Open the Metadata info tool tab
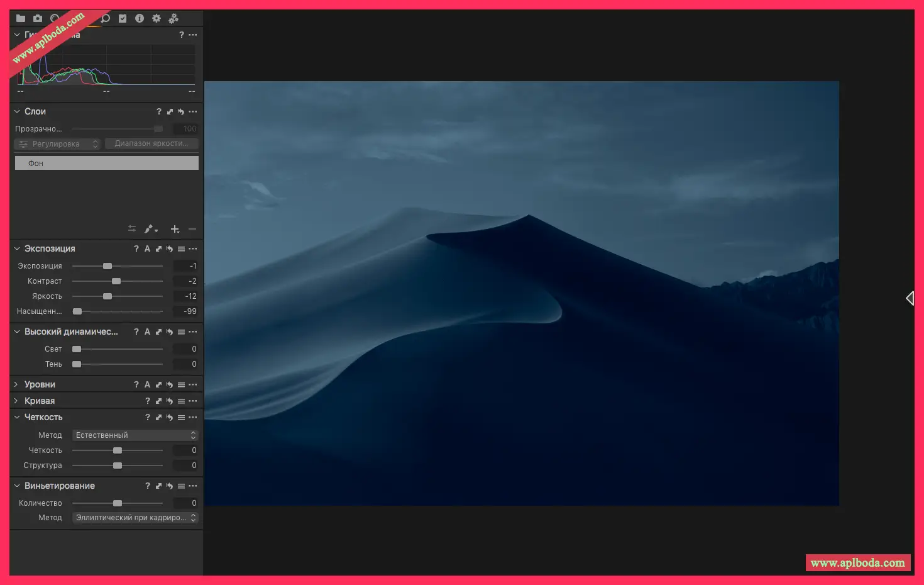Screen dimensions: 924x585 coord(140,18)
